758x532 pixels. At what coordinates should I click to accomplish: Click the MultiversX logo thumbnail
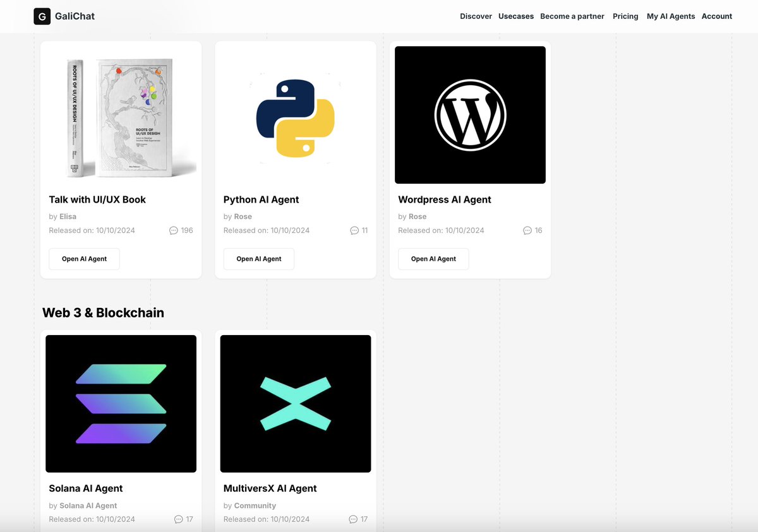click(x=296, y=404)
